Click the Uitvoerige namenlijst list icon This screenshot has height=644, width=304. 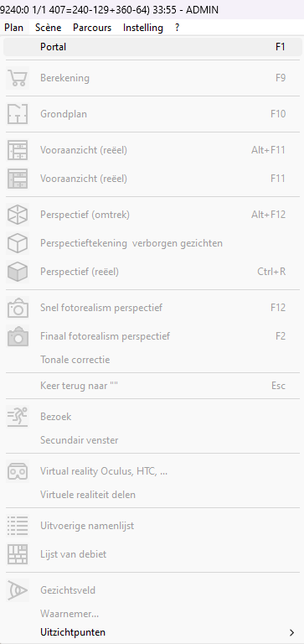click(x=18, y=526)
